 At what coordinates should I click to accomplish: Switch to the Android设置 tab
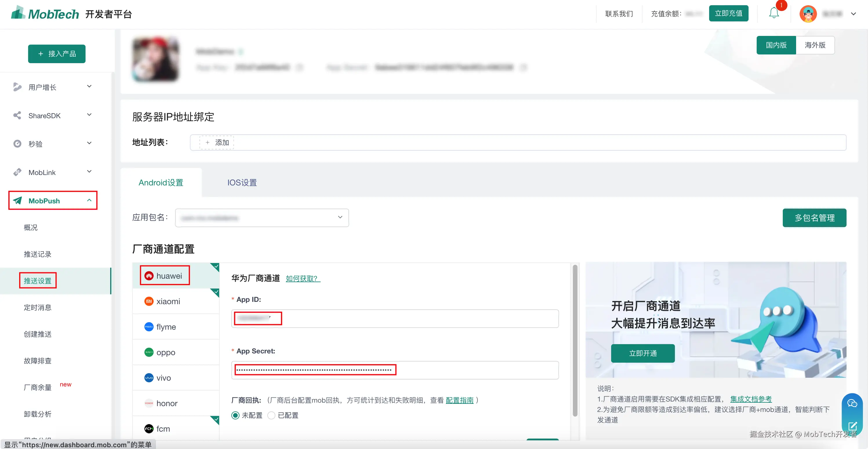(x=161, y=182)
